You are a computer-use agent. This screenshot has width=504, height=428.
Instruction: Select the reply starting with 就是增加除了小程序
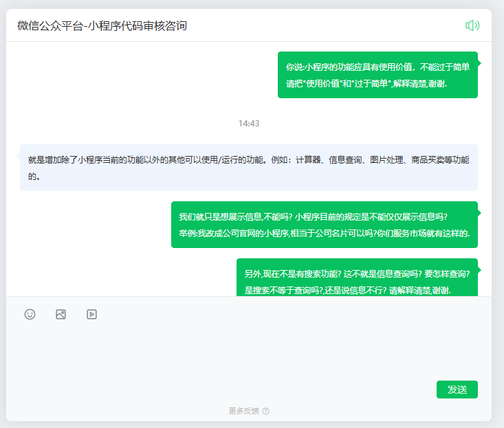pyautogui.click(x=249, y=168)
